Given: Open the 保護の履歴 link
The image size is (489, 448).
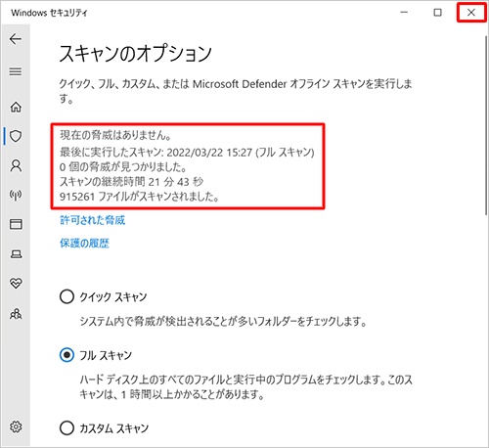Looking at the screenshot, I should coord(84,244).
